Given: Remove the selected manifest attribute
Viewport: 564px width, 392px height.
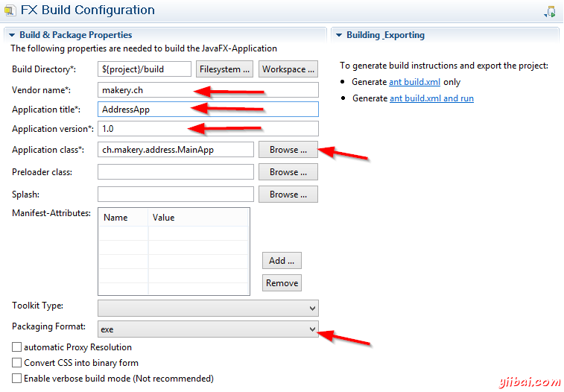Looking at the screenshot, I should coord(282,283).
